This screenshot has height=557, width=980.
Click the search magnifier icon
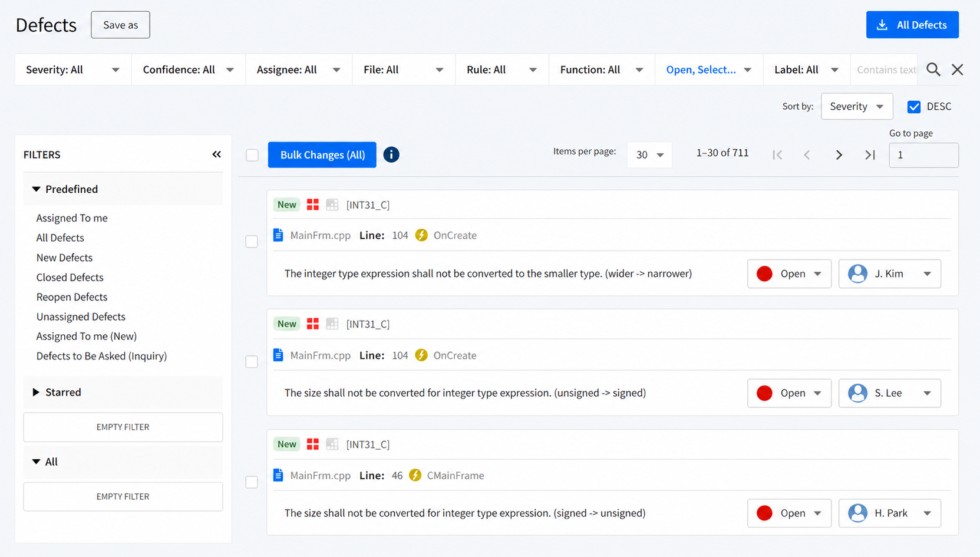click(933, 70)
